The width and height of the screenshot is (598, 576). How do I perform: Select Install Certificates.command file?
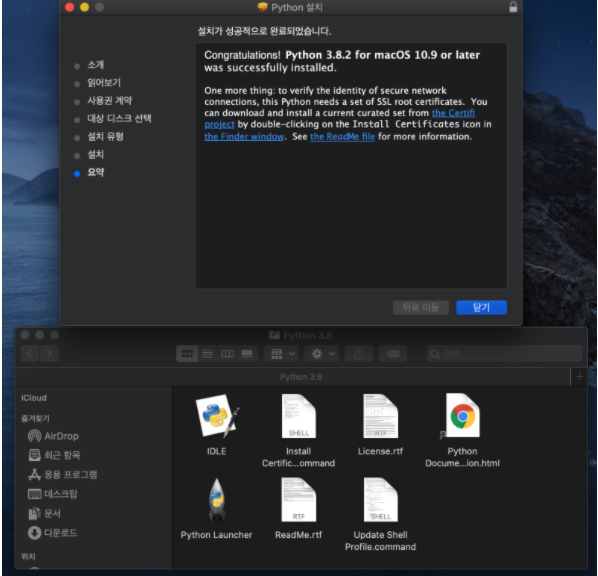click(x=298, y=417)
